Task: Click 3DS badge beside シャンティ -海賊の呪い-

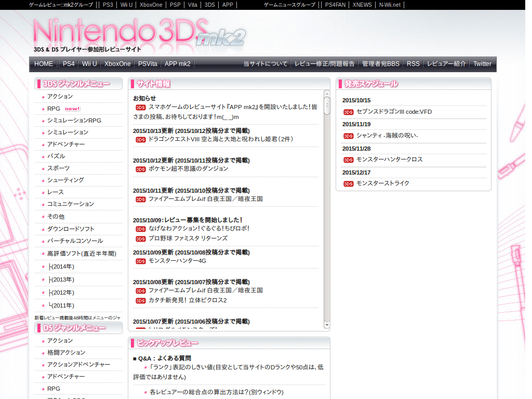Action: click(348, 136)
